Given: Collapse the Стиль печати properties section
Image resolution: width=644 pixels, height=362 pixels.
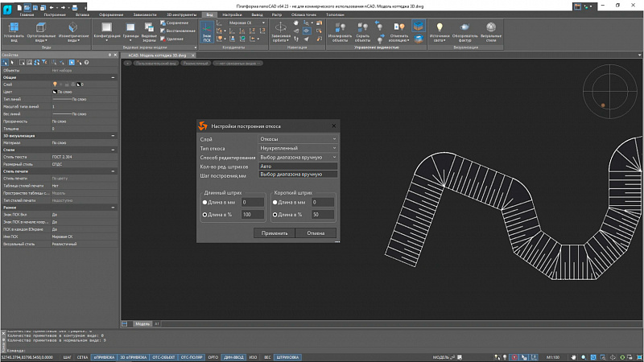Looking at the screenshot, I should coord(113,171).
